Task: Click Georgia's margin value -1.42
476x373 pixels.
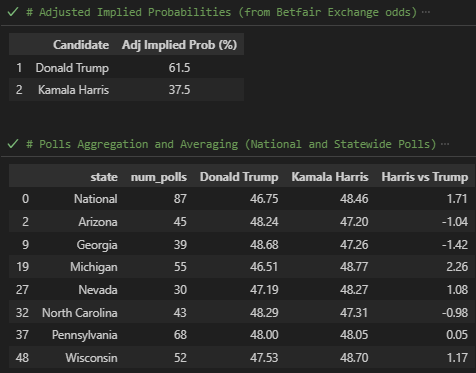Action: (x=455, y=245)
